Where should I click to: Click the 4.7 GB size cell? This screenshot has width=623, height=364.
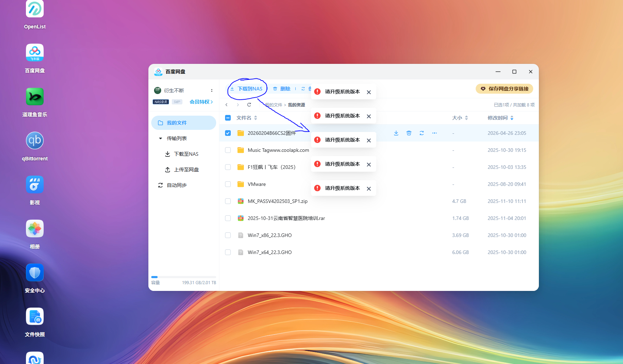(459, 201)
